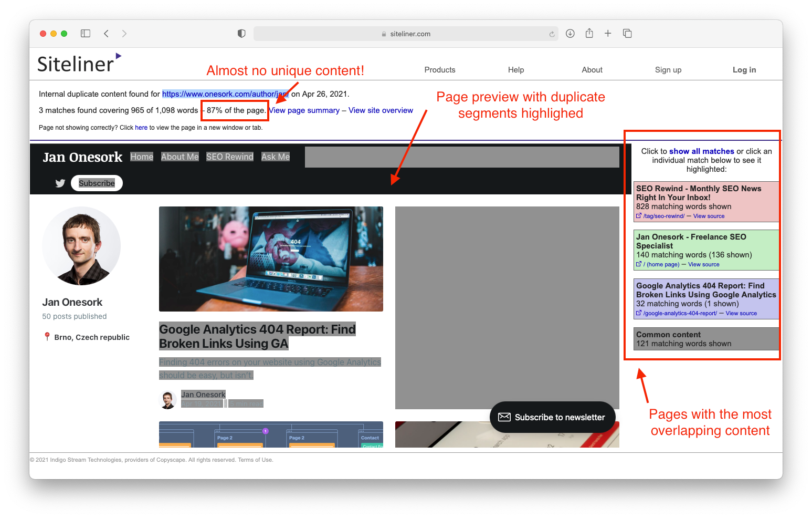812x518 pixels.
Task: Add a new tab with plus icon
Action: coord(608,34)
